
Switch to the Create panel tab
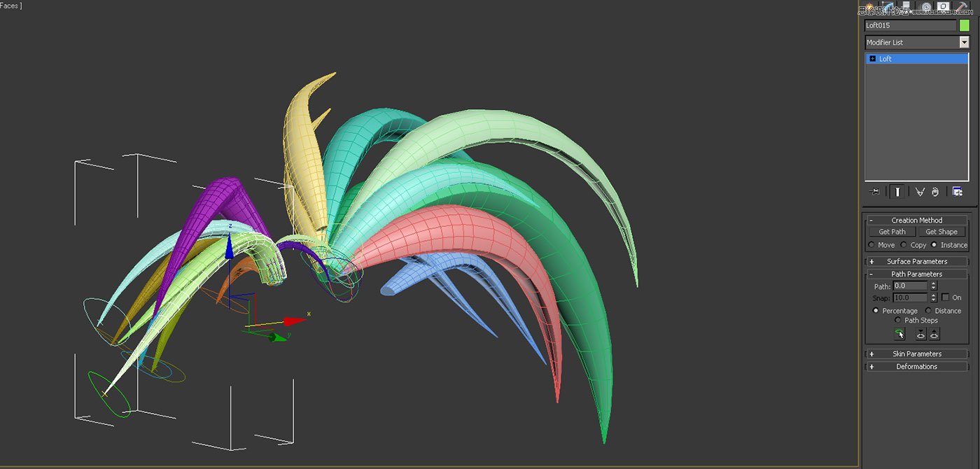pos(869,6)
